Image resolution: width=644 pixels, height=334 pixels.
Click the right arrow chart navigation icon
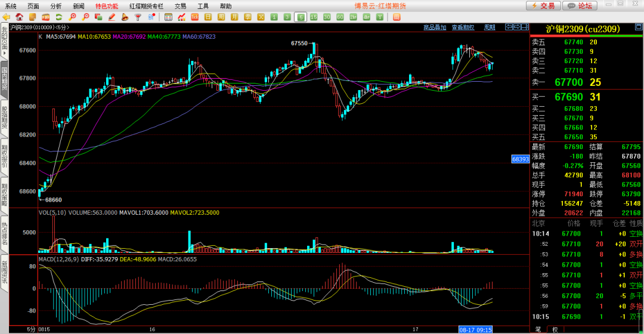coord(516,27)
